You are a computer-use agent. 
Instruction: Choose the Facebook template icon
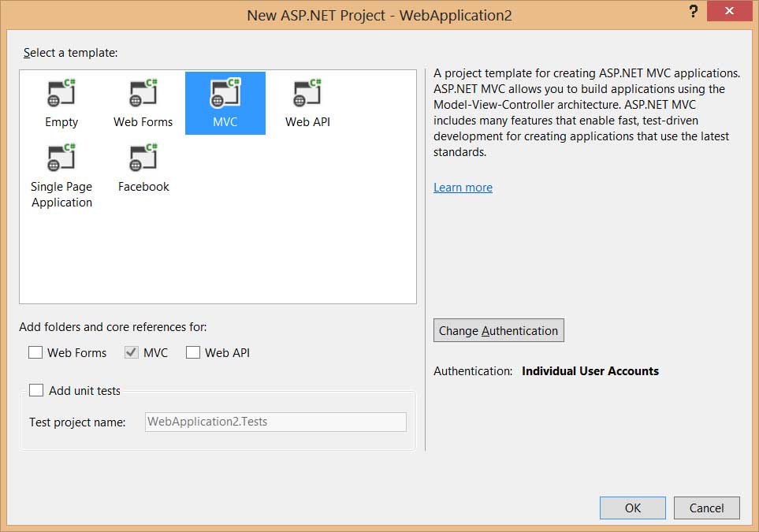(x=143, y=157)
